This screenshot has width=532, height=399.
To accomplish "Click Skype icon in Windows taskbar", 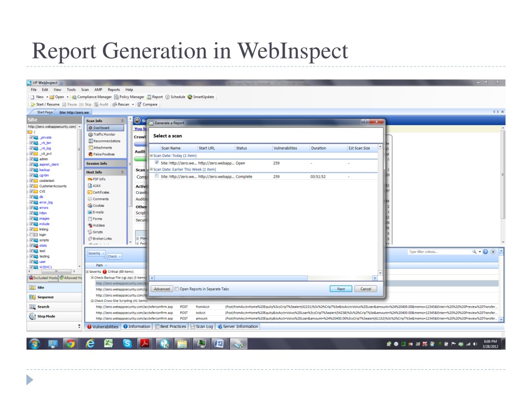I will click(127, 344).
